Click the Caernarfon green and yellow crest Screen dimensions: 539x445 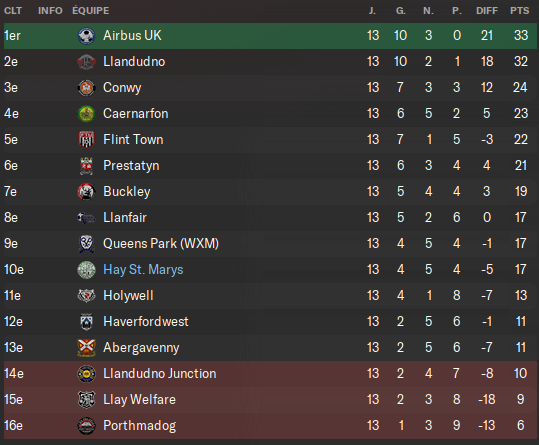click(86, 114)
